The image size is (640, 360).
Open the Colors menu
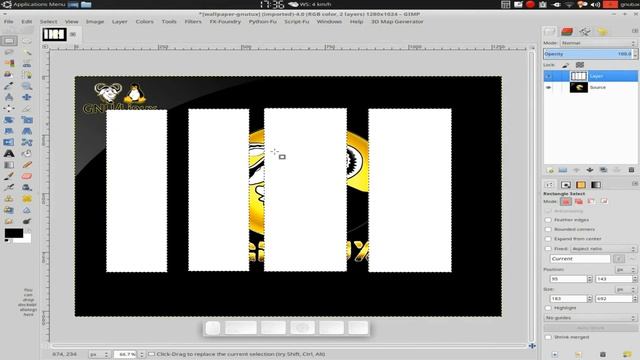[144, 22]
